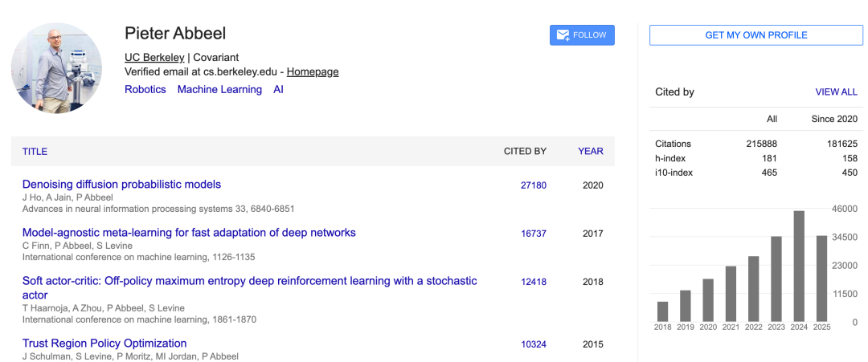Select the Robotics interest tag
The image size is (868, 362).
tap(145, 90)
